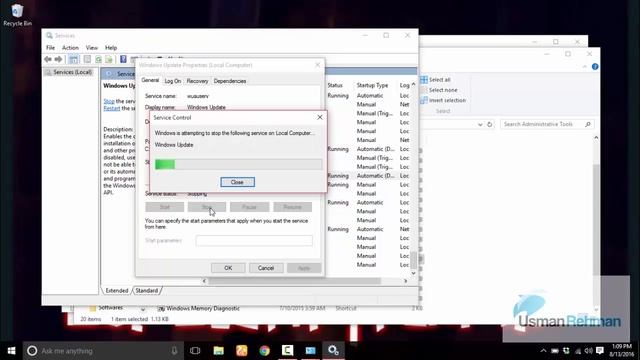Image resolution: width=640 pixels, height=360 pixels.
Task: Open File Explorer from the taskbar
Action: pyautogui.click(x=218, y=351)
